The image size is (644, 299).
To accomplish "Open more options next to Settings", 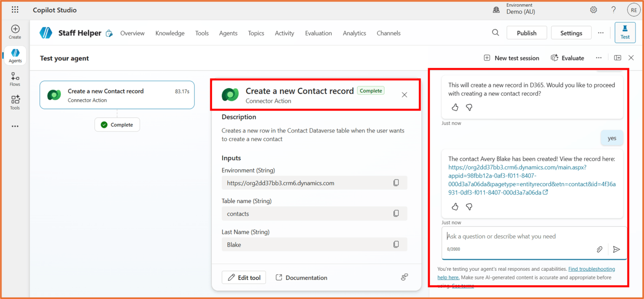I will [x=601, y=33].
